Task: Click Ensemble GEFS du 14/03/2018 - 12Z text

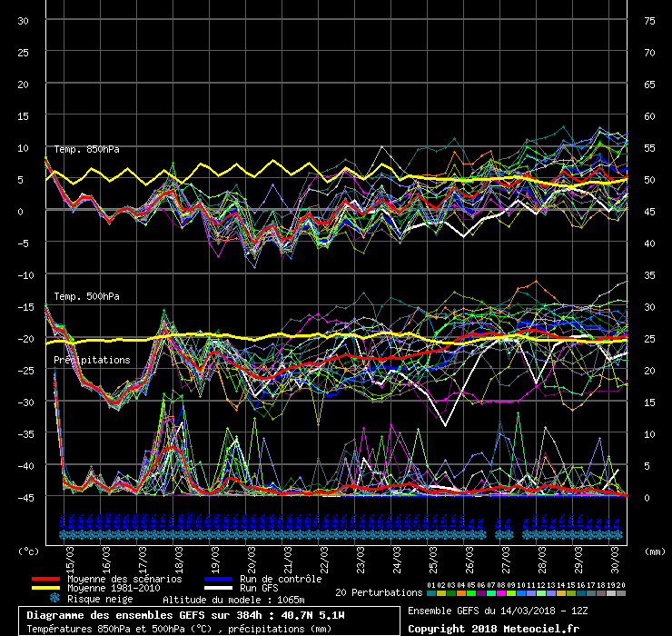Action: (x=498, y=611)
